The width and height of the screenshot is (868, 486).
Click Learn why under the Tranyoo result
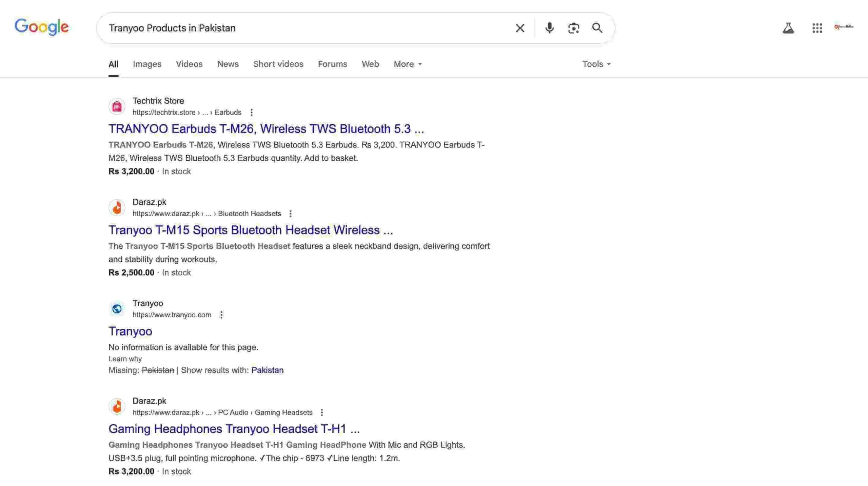pos(125,359)
